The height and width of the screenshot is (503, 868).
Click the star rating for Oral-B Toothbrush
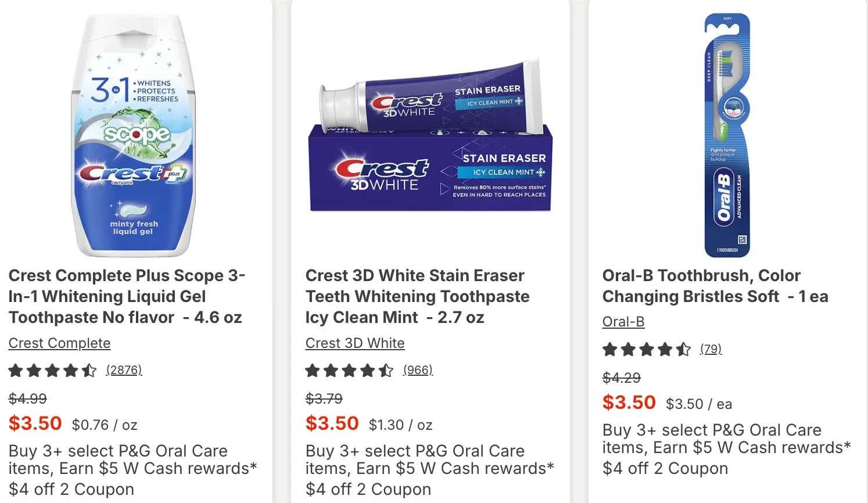pyautogui.click(x=646, y=350)
